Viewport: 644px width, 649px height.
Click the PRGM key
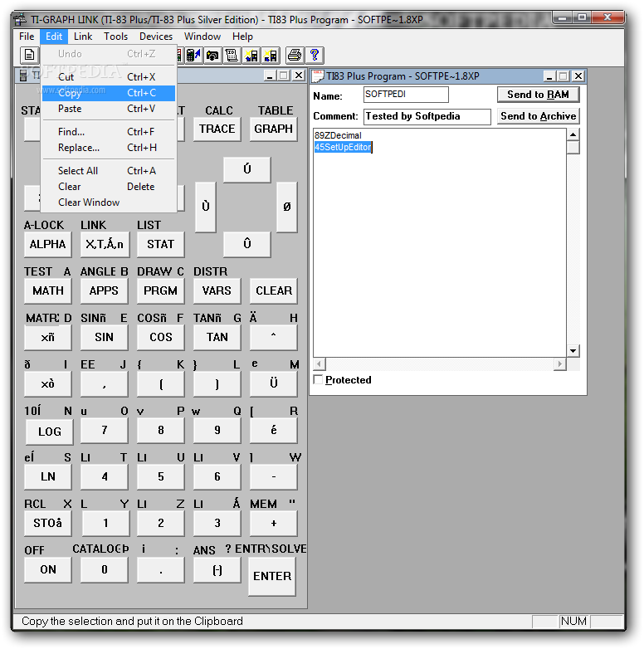(161, 290)
